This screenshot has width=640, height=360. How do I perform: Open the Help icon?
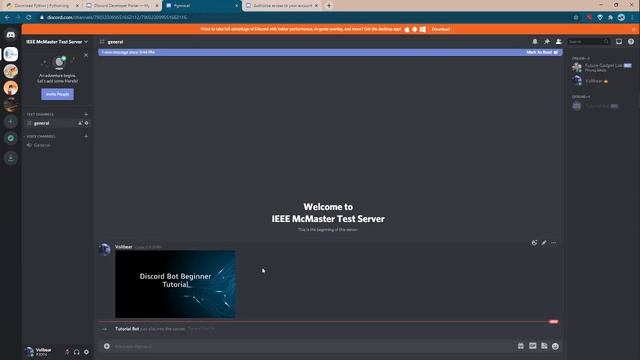631,42
